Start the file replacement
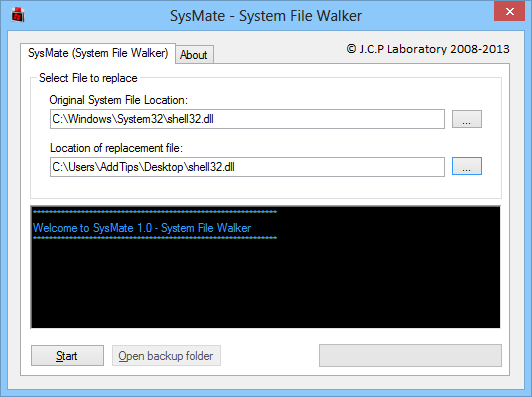The width and height of the screenshot is (532, 397). (x=67, y=356)
